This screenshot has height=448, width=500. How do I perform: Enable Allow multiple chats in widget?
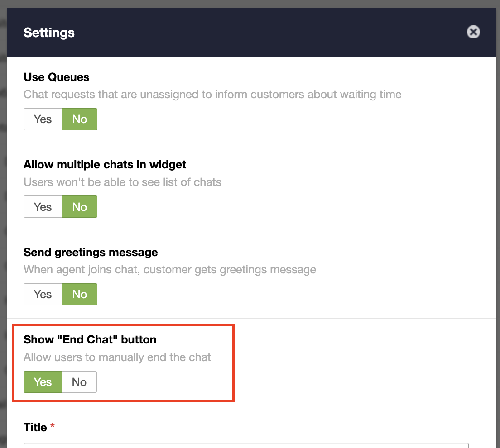[43, 207]
